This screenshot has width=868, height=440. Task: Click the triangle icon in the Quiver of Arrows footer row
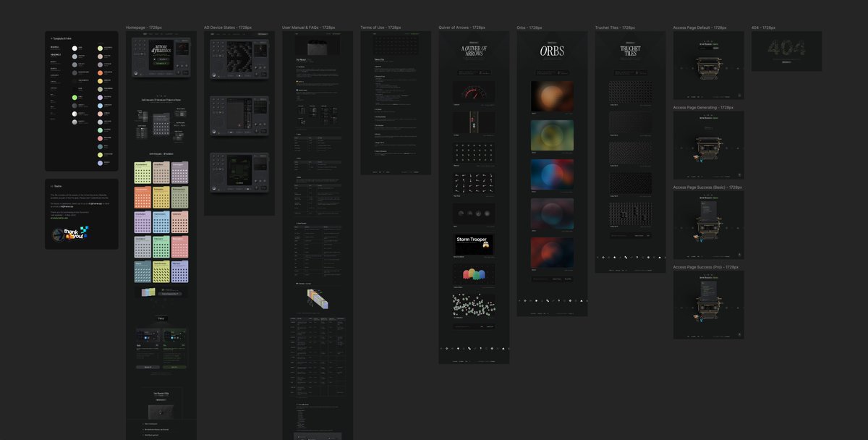tap(503, 349)
